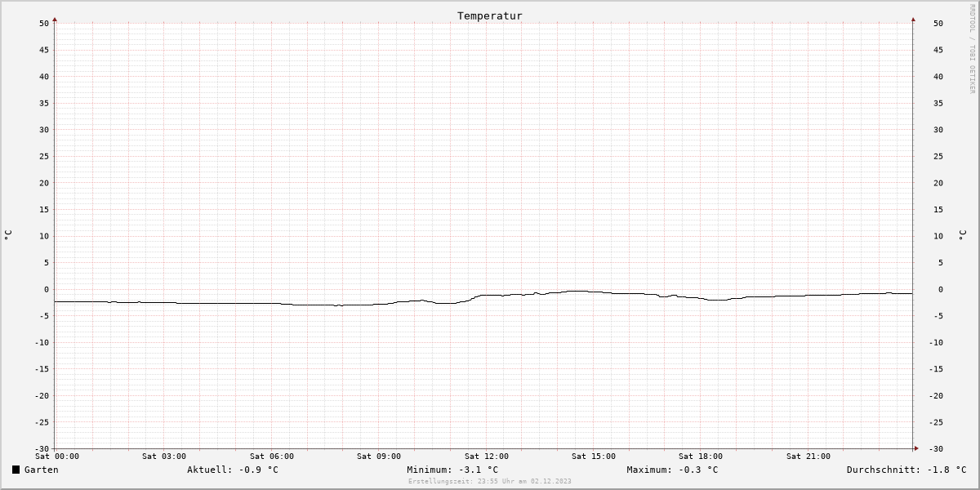Click the "°C" unit label on the right side
Viewport: 980px width, 490px height.
tap(962, 235)
